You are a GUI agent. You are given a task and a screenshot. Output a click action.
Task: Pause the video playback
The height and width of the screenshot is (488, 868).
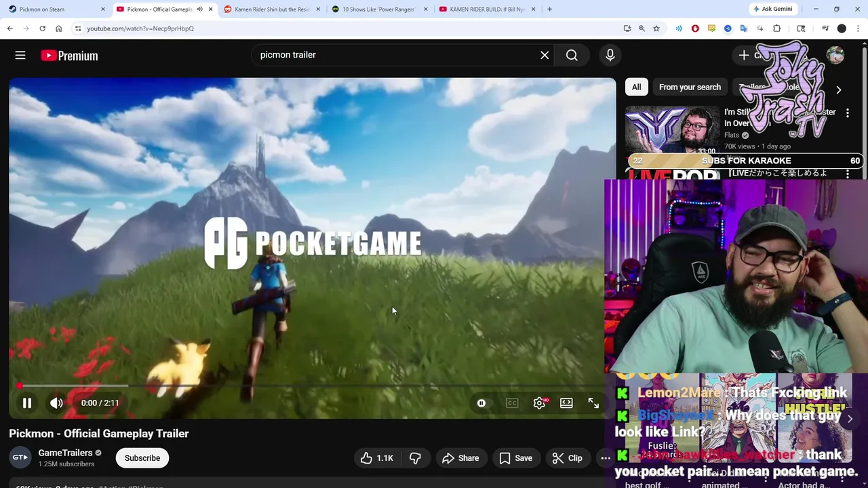tap(27, 403)
